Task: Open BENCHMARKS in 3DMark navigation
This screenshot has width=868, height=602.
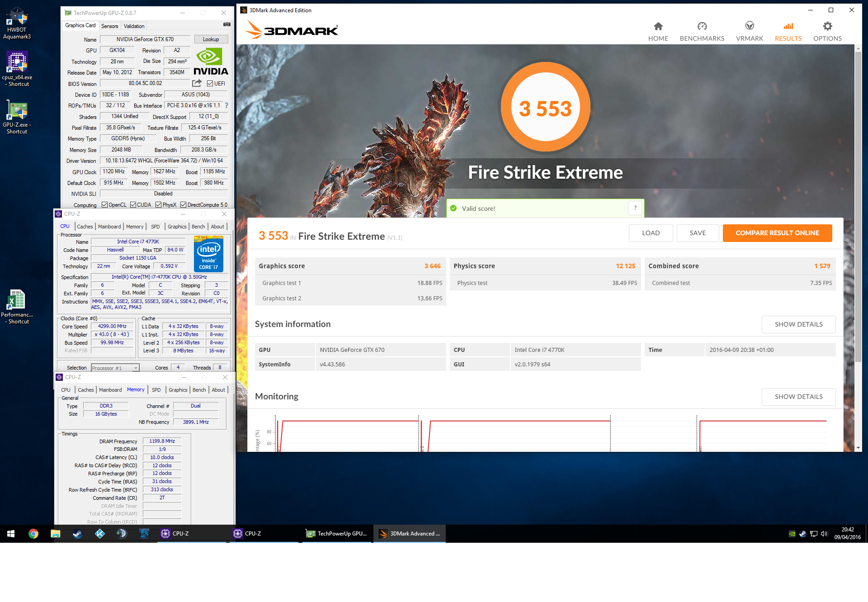Action: tap(702, 32)
